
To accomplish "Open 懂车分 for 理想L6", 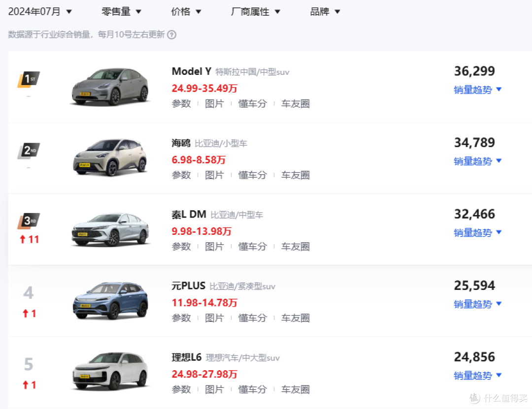I will (x=252, y=390).
